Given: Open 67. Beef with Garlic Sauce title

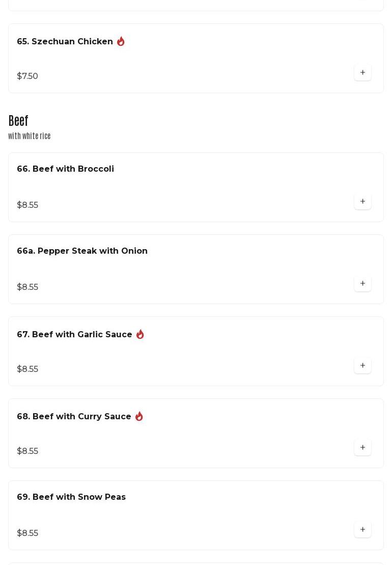Looking at the screenshot, I should (x=74, y=334).
